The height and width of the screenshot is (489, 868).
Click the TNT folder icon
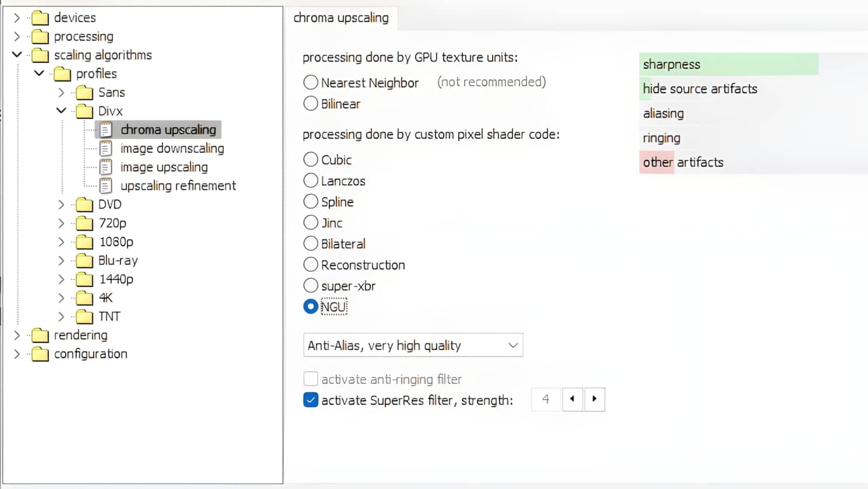pyautogui.click(x=85, y=316)
